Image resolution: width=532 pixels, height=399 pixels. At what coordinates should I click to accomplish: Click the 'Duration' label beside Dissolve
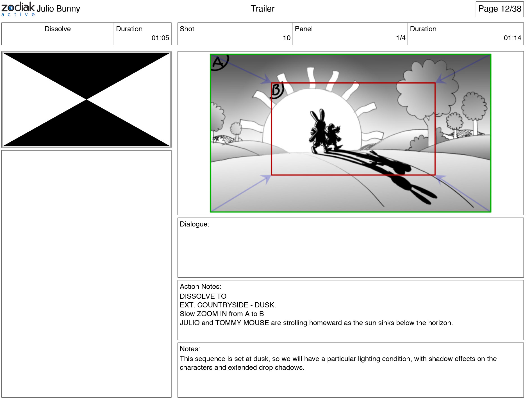point(129,29)
